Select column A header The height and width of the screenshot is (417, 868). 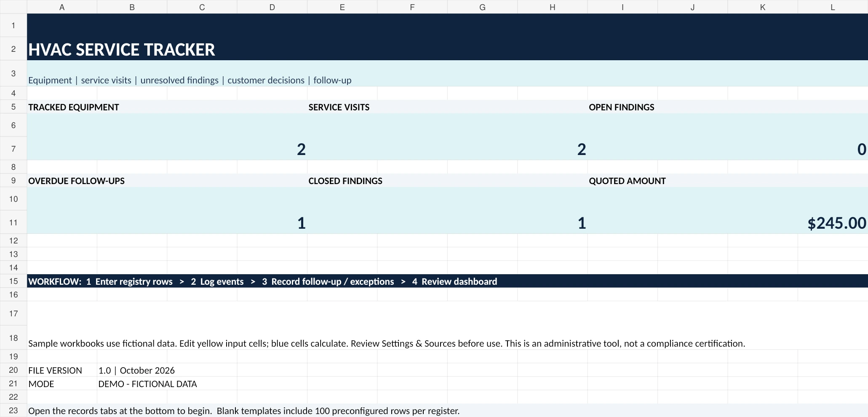click(62, 7)
